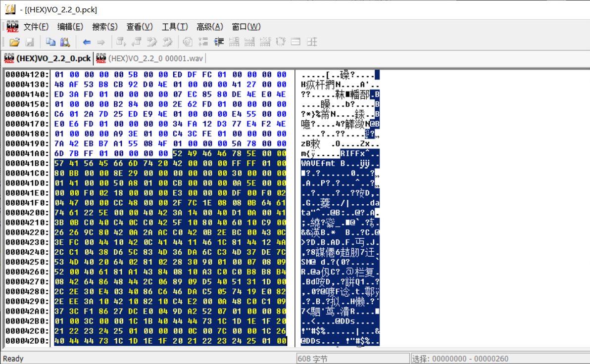Open the 高级(A) menu

(209, 27)
